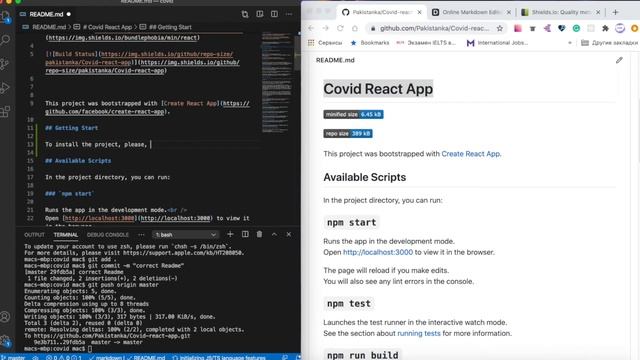Viewport: 640px width, 360px height.
Task: Click editor minimap overview
Action: click(276, 83)
